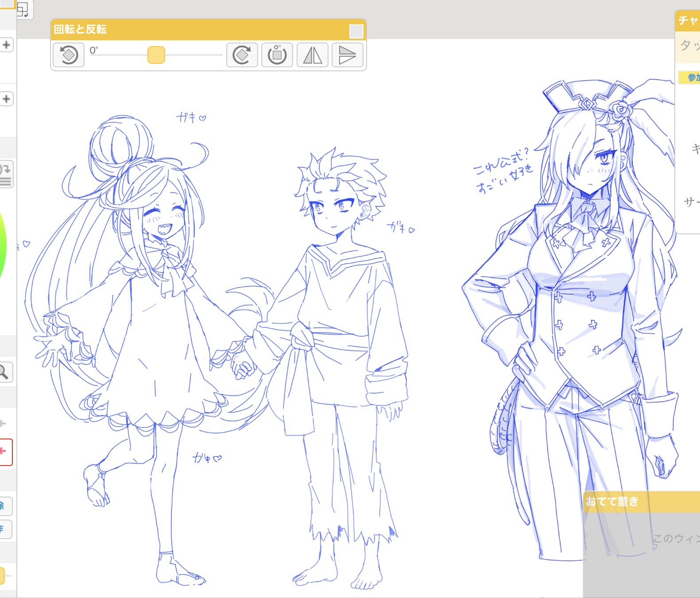Click the list reorder icon on left sidebar
This screenshot has width=700, height=598.
[x=5, y=174]
